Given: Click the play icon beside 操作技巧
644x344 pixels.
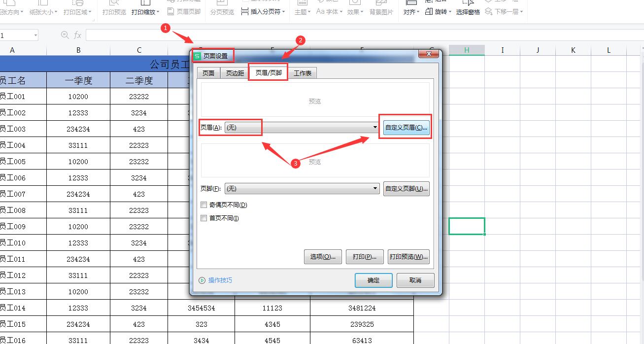Looking at the screenshot, I should (202, 280).
